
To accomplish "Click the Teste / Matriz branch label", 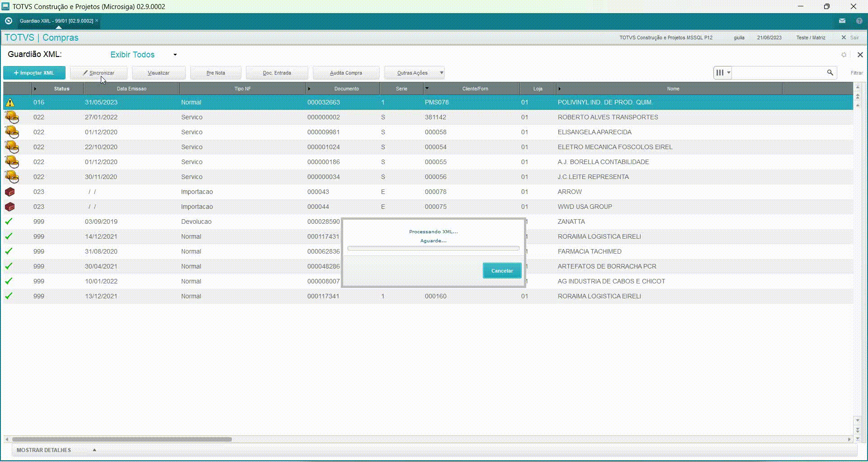I will tap(811, 38).
